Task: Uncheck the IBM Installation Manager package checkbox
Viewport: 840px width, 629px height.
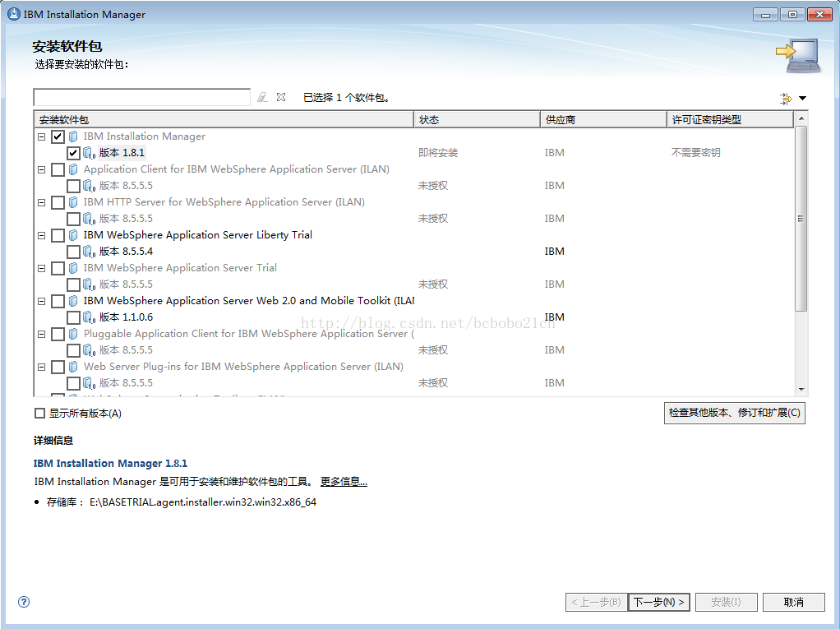Action: (x=58, y=136)
